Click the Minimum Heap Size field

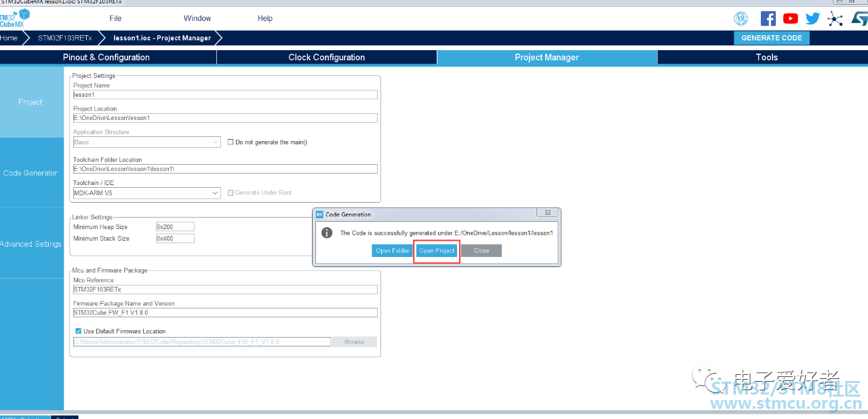point(175,227)
